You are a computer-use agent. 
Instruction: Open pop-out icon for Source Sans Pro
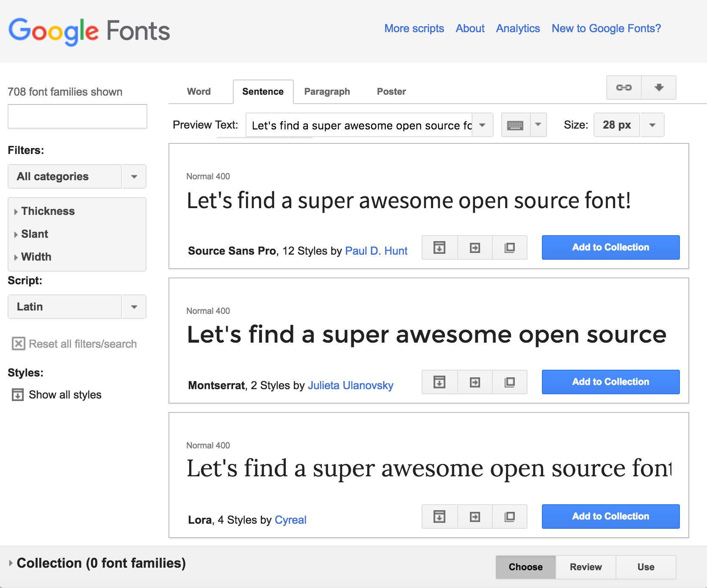510,247
